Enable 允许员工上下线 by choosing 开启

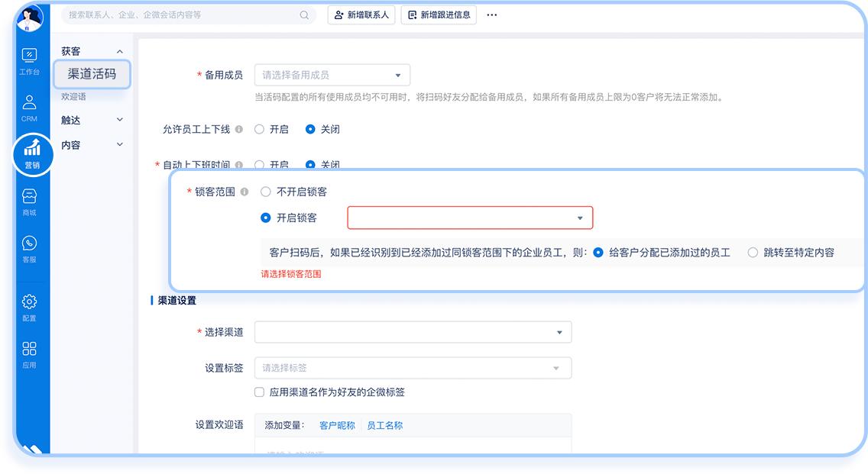point(258,128)
